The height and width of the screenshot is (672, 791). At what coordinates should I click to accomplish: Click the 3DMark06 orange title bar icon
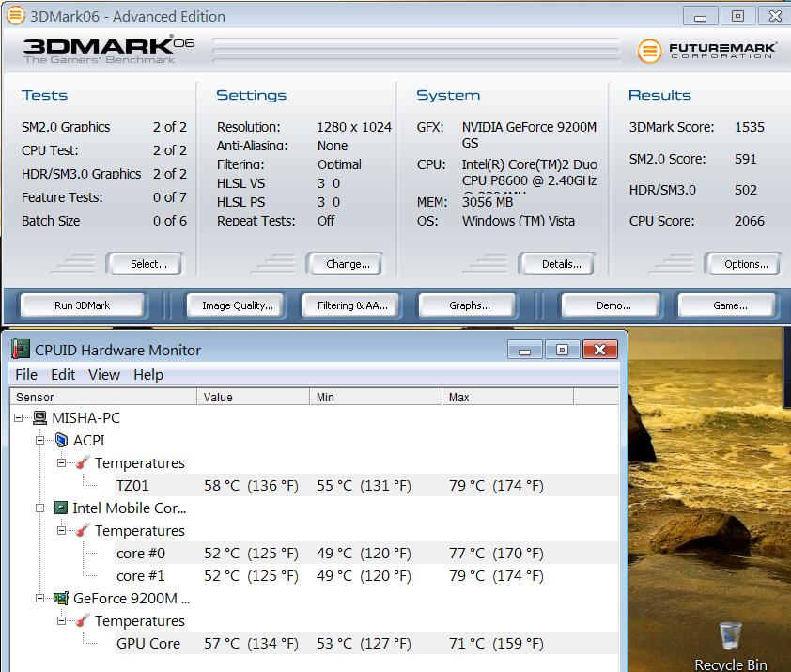[x=16, y=16]
